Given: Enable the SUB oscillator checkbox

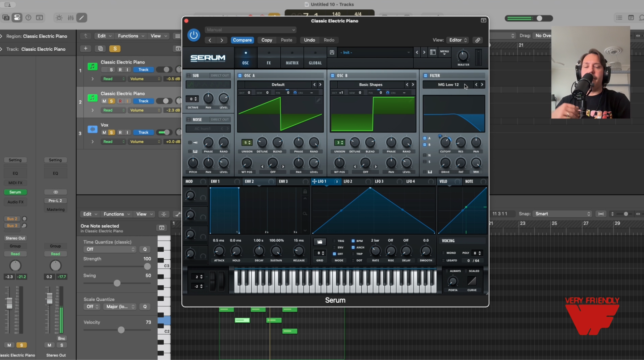Looking at the screenshot, I should 188,75.
